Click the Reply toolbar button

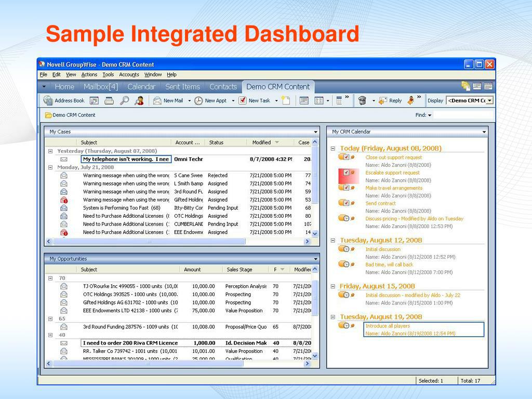(391, 100)
